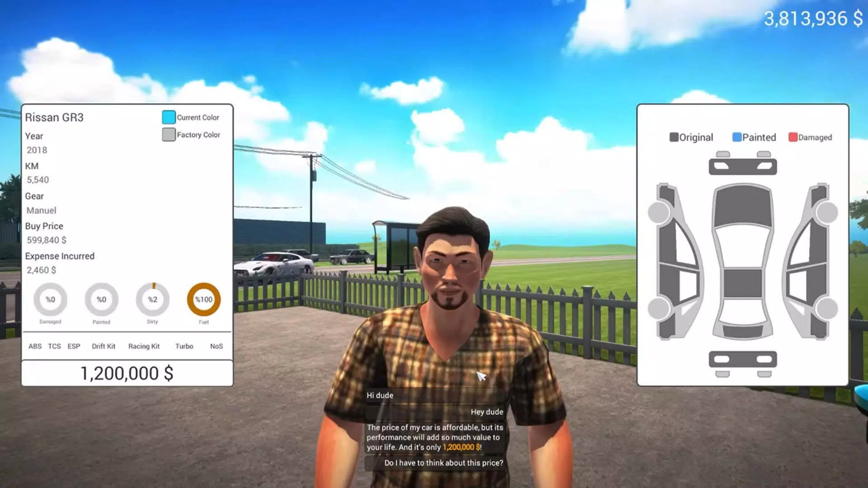This screenshot has width=868, height=488.
Task: Toggle the Current Color swatch to cyan
Action: tap(168, 117)
